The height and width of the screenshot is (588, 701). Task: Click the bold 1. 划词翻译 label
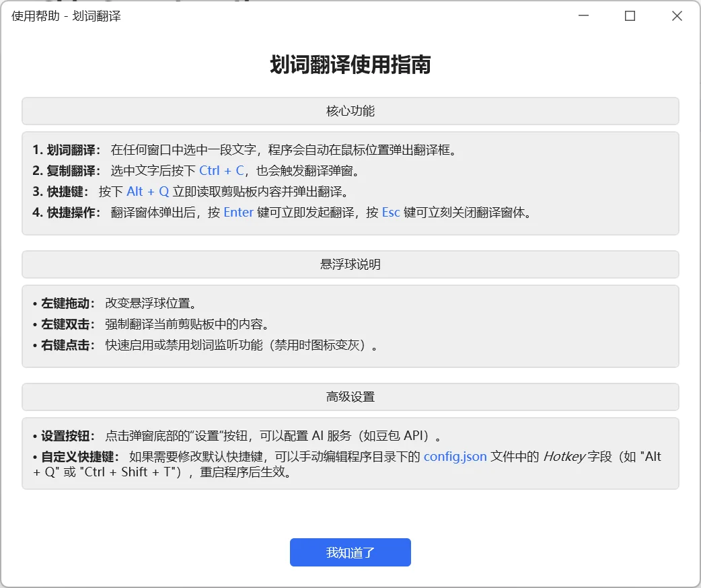[x=67, y=150]
